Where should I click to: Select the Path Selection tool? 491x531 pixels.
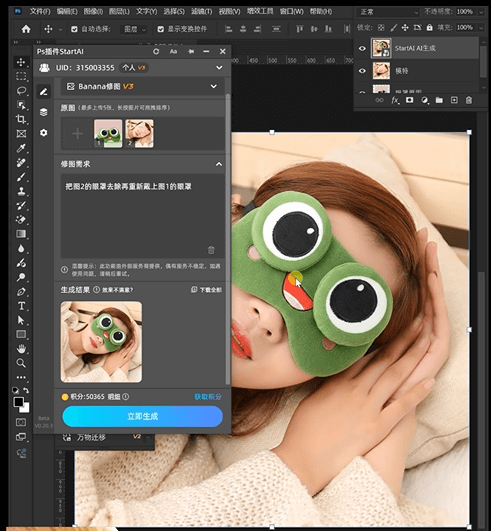[x=21, y=320]
